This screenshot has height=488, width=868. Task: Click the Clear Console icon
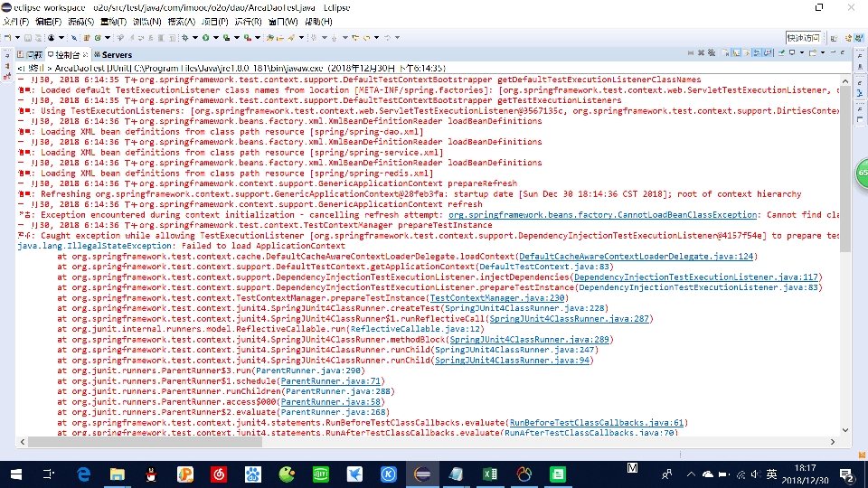(x=725, y=52)
